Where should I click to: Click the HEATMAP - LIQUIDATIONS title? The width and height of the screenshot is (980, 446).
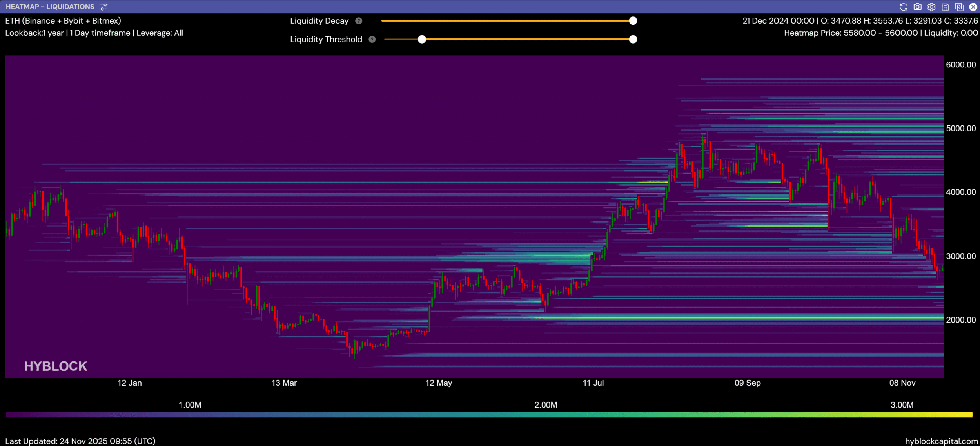50,7
